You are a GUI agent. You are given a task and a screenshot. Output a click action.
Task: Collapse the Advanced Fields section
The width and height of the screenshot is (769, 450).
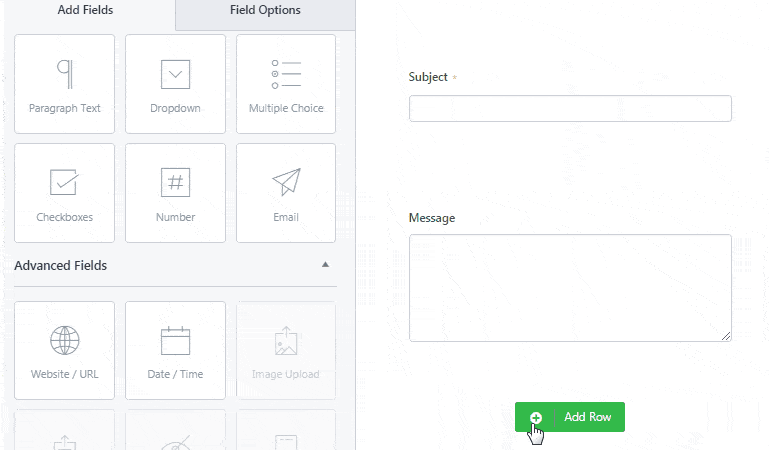pos(325,265)
